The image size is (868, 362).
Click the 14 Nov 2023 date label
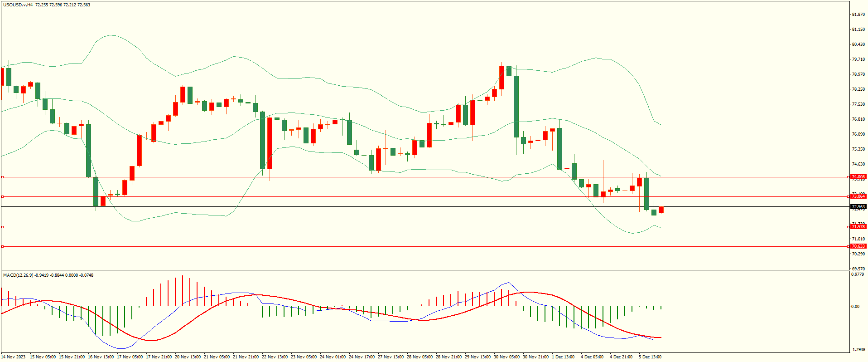pyautogui.click(x=14, y=357)
